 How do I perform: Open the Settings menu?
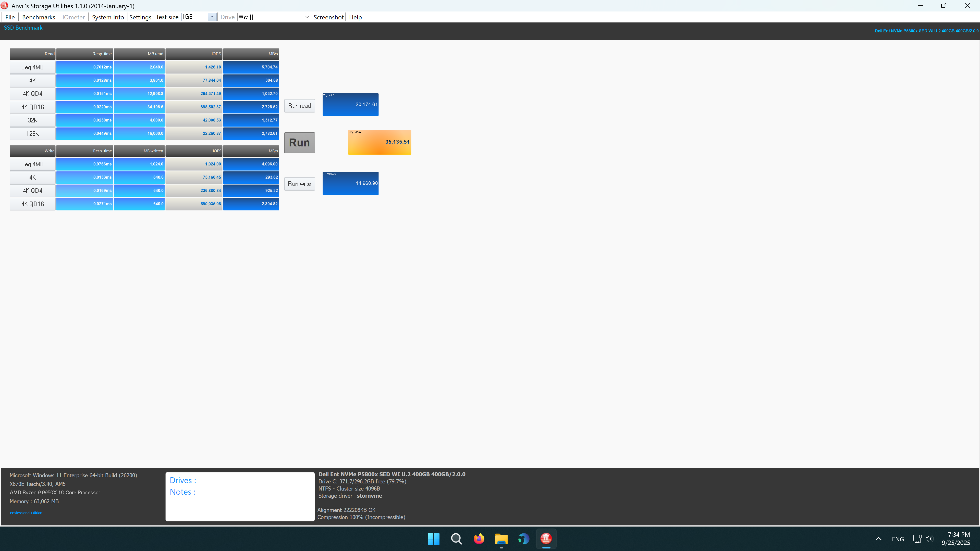[x=140, y=17]
